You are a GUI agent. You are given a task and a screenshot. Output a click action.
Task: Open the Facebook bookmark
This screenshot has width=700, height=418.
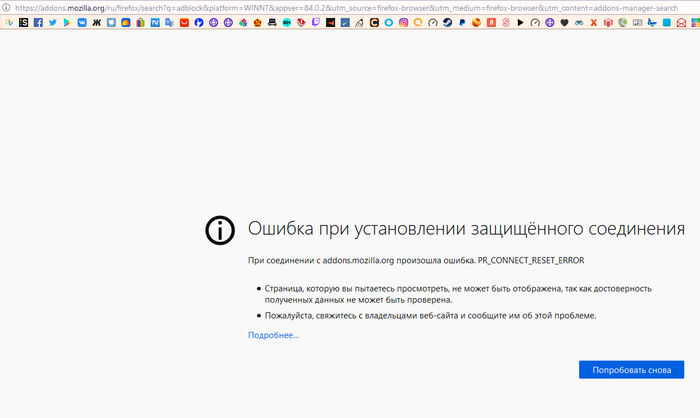tap(38, 22)
